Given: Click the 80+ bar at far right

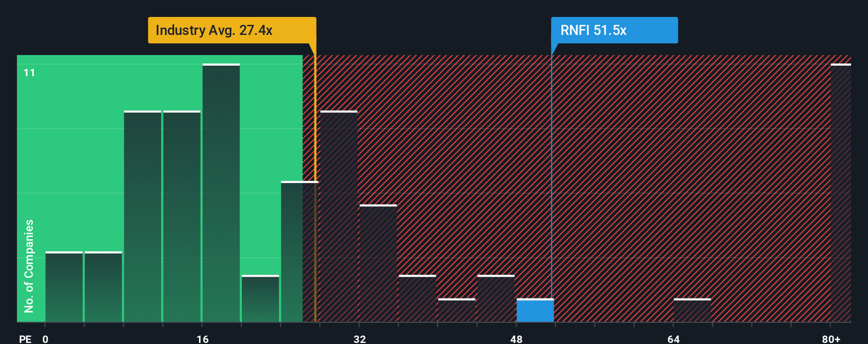Looking at the screenshot, I should pyautogui.click(x=840, y=193).
